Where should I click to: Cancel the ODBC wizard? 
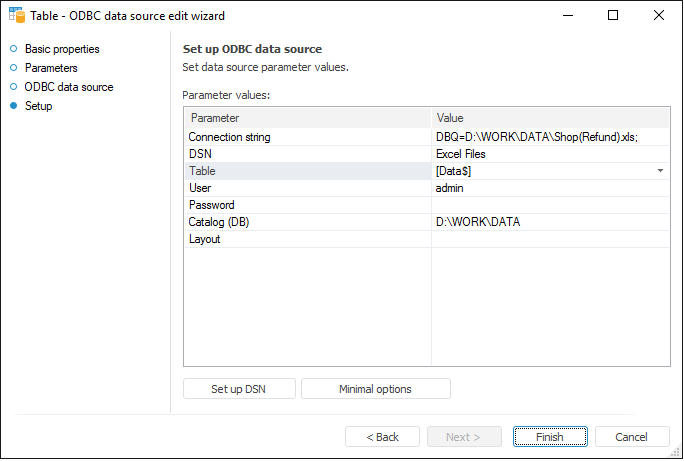pyautogui.click(x=632, y=437)
